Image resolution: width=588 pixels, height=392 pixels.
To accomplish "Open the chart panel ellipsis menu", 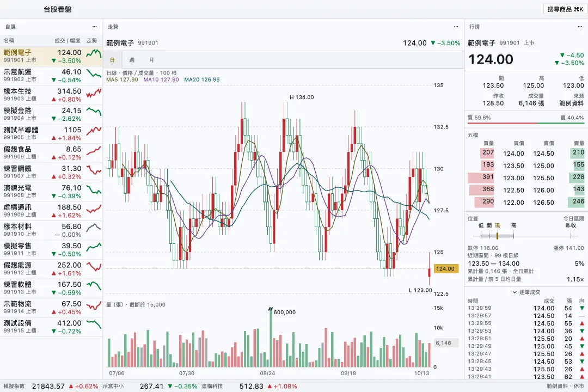I will [x=456, y=27].
